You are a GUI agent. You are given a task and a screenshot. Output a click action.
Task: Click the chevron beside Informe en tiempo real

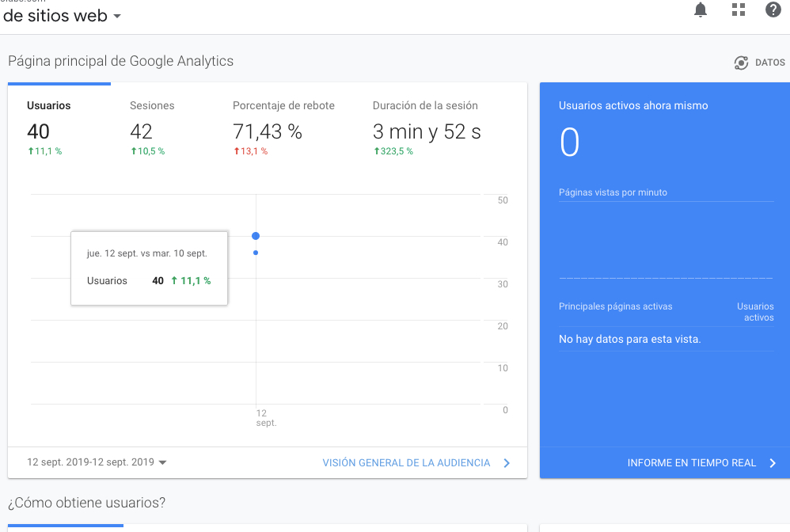pos(773,463)
